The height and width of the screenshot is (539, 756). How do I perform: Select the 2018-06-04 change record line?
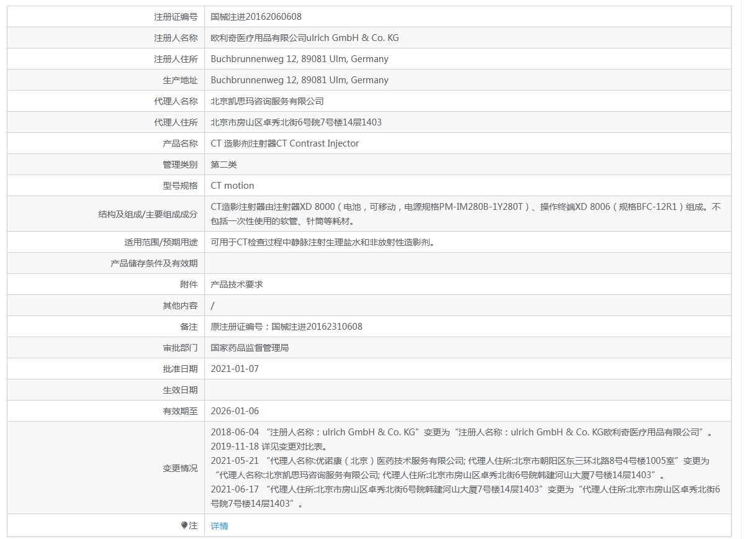pyautogui.click(x=462, y=432)
